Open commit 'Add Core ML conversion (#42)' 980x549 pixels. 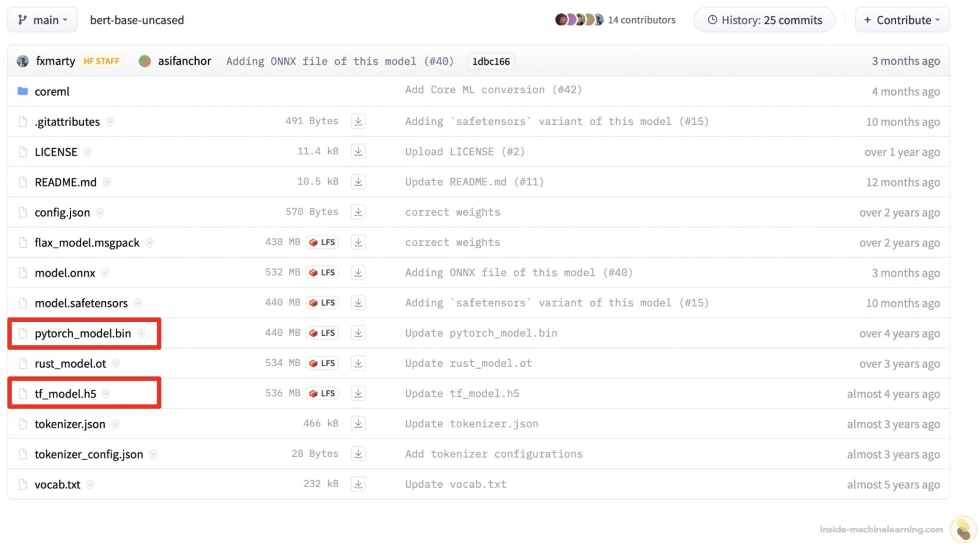[493, 90]
